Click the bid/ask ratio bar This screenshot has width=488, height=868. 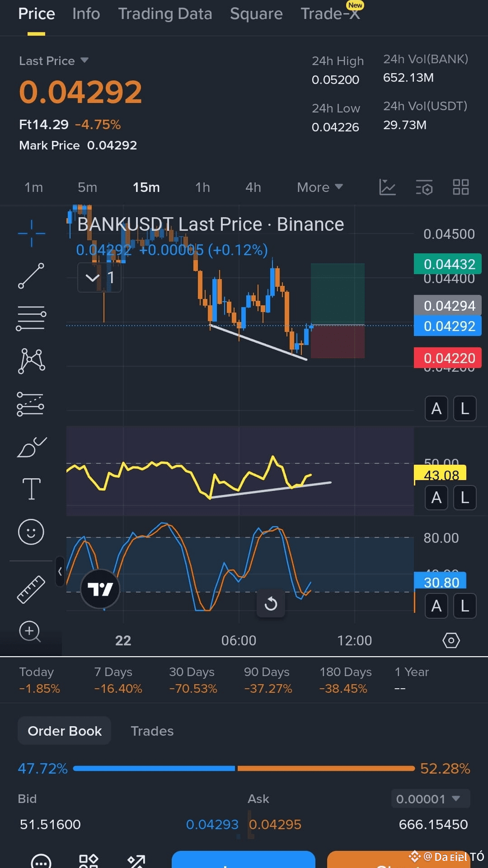244,768
